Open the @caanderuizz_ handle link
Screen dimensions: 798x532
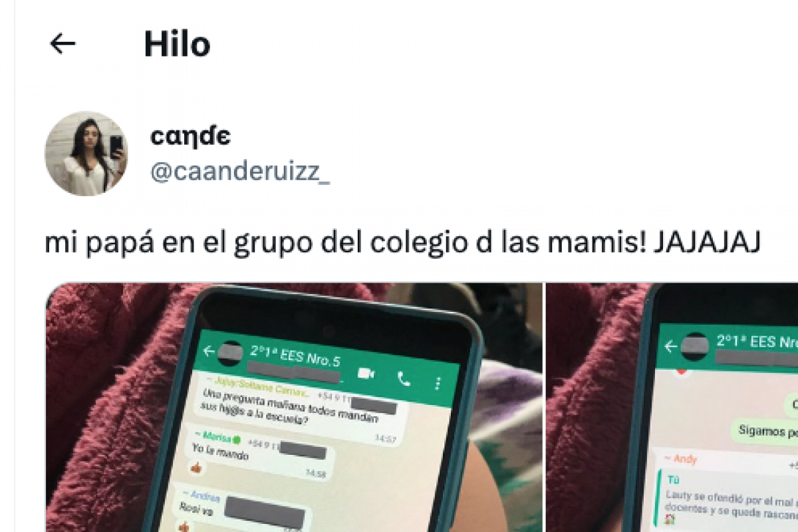point(240,172)
